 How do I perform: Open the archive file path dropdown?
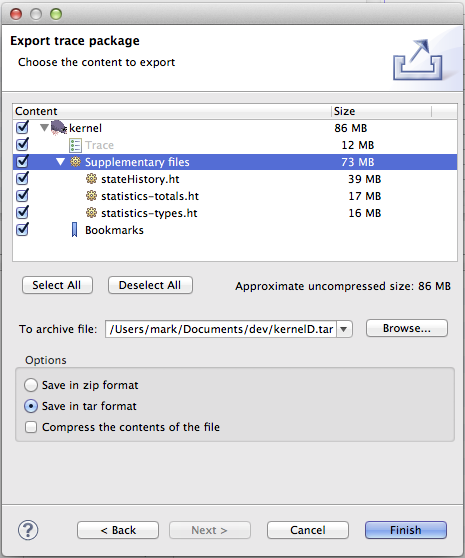point(344,329)
